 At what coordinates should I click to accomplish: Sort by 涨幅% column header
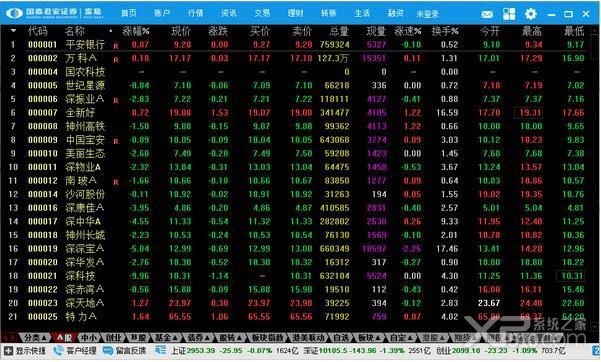[136, 31]
